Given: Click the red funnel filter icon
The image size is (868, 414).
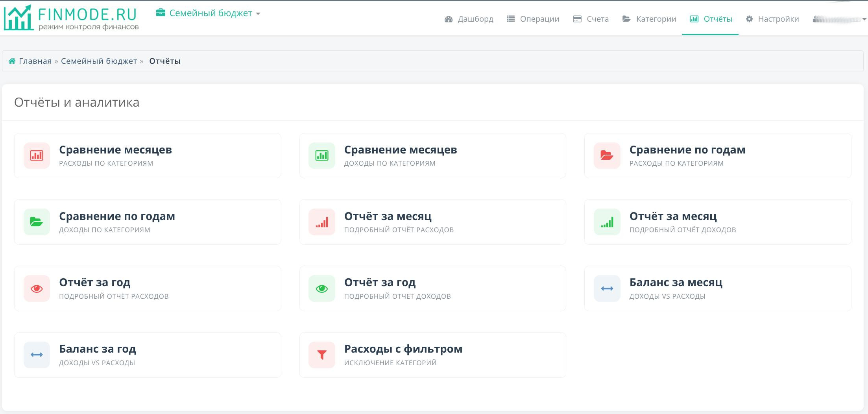Looking at the screenshot, I should click(321, 355).
